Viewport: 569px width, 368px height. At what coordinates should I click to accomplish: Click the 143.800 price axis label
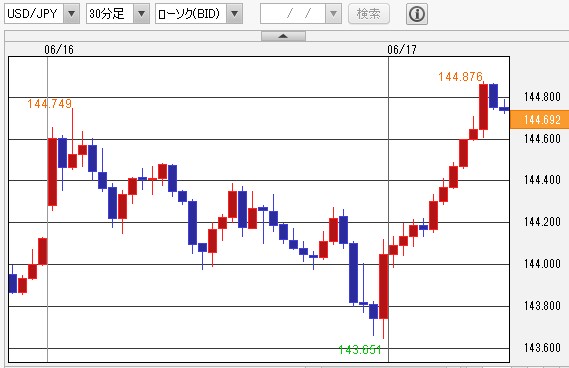coord(542,306)
